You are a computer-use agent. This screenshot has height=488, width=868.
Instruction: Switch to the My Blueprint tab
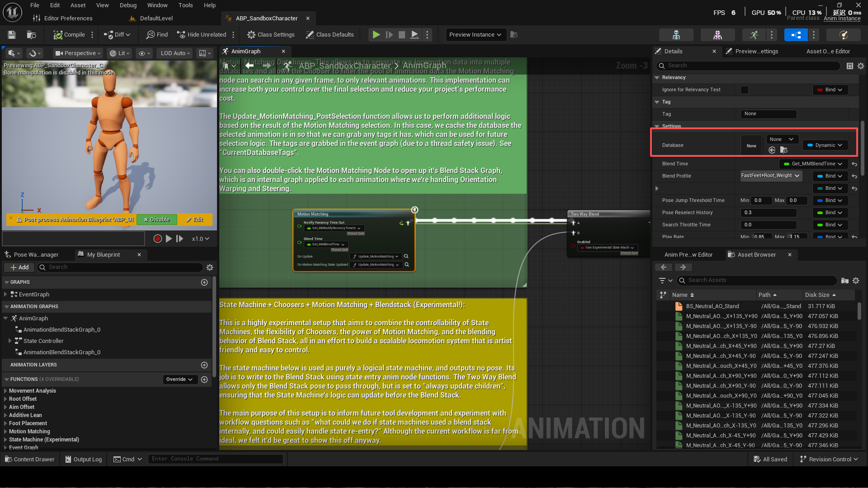104,255
